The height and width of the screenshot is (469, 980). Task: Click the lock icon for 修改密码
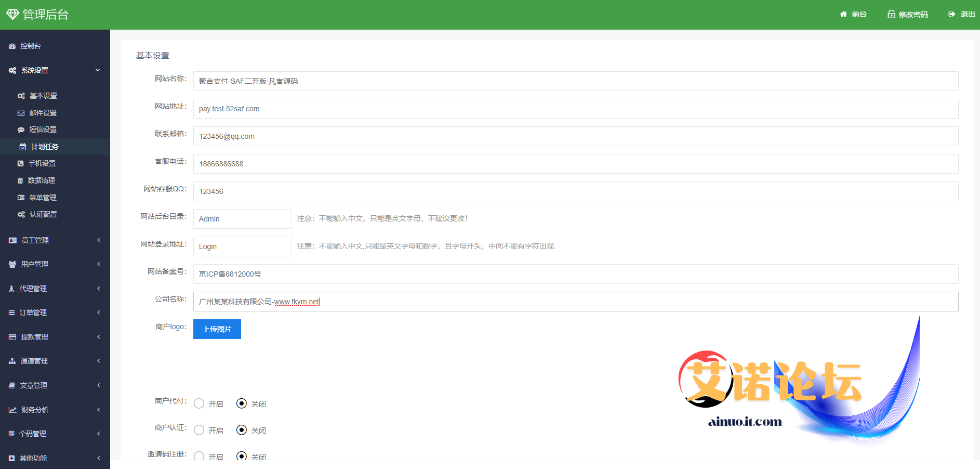(x=891, y=15)
